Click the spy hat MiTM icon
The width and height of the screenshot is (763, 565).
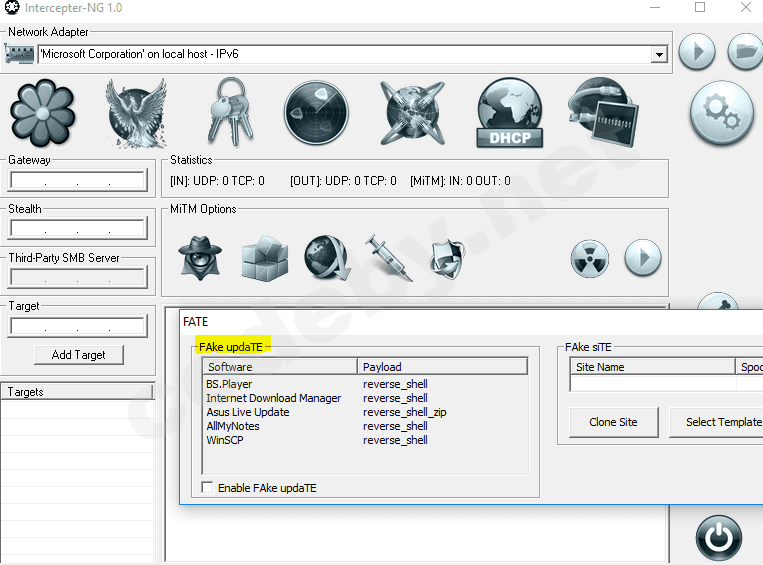click(x=200, y=258)
